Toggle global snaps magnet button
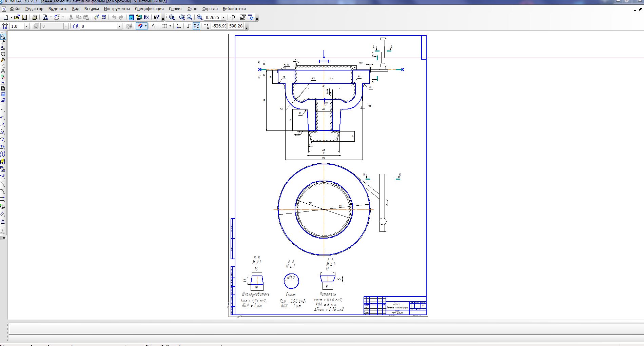 tap(140, 26)
